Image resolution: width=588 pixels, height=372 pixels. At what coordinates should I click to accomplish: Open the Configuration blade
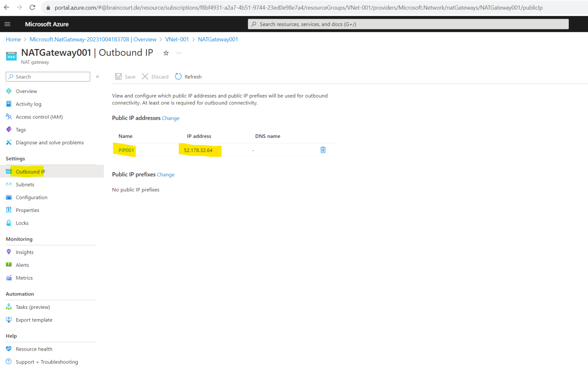pos(31,197)
